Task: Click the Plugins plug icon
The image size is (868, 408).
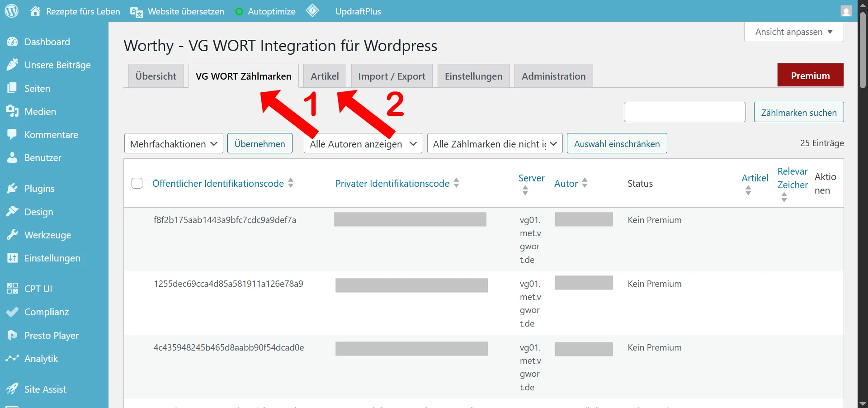Action: pyautogui.click(x=12, y=189)
